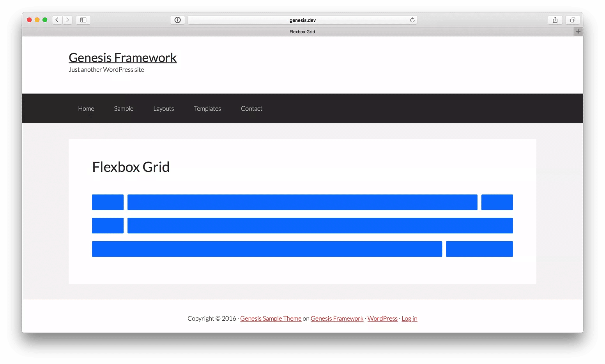Click the Genesis Framework link in footer

(337, 318)
